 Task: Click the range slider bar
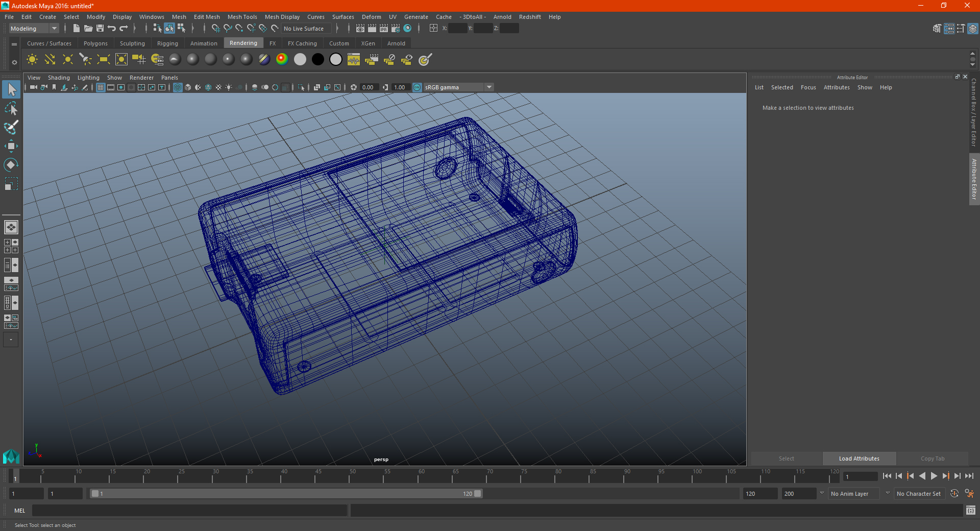(x=286, y=494)
